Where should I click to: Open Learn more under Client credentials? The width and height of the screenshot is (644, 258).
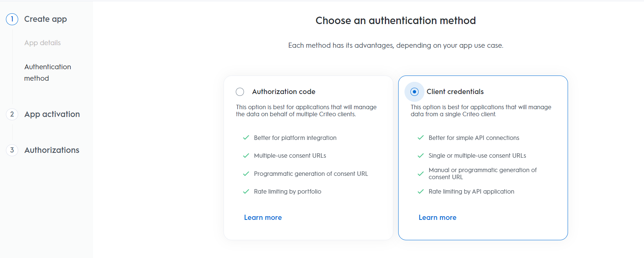(x=437, y=218)
